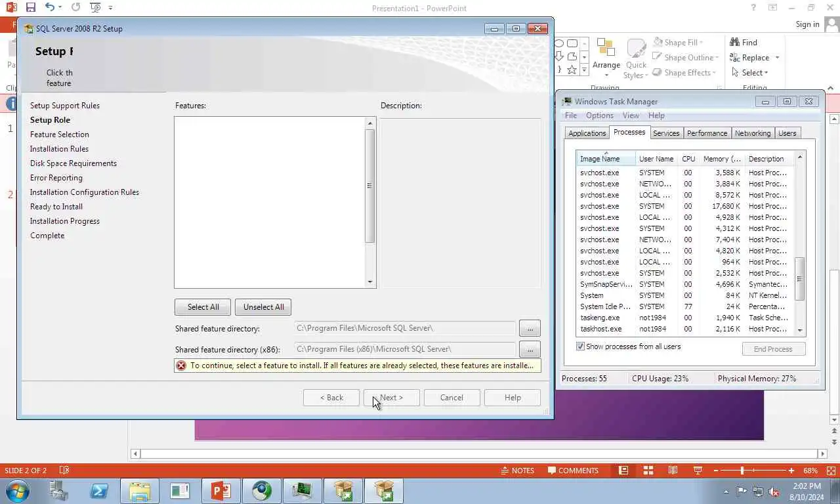Click Cancel in SQL Server setup
Viewport: 840px width, 504px height.
(451, 398)
